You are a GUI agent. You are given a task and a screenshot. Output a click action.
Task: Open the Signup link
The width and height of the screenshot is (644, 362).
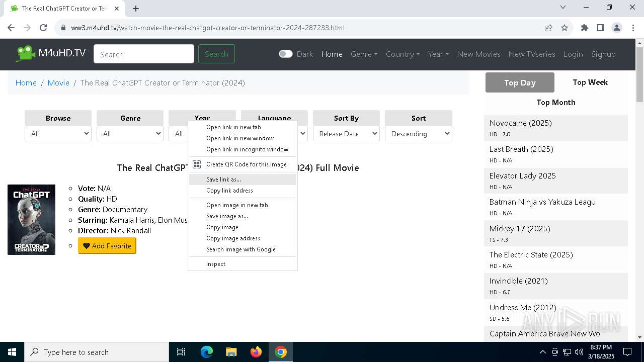(x=603, y=54)
